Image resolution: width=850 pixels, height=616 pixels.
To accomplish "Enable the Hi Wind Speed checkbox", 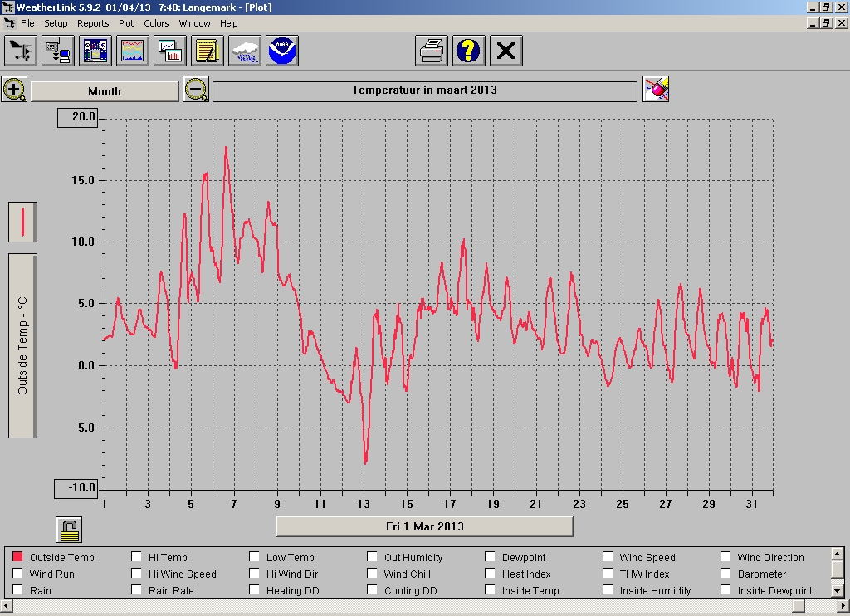I will click(x=137, y=573).
